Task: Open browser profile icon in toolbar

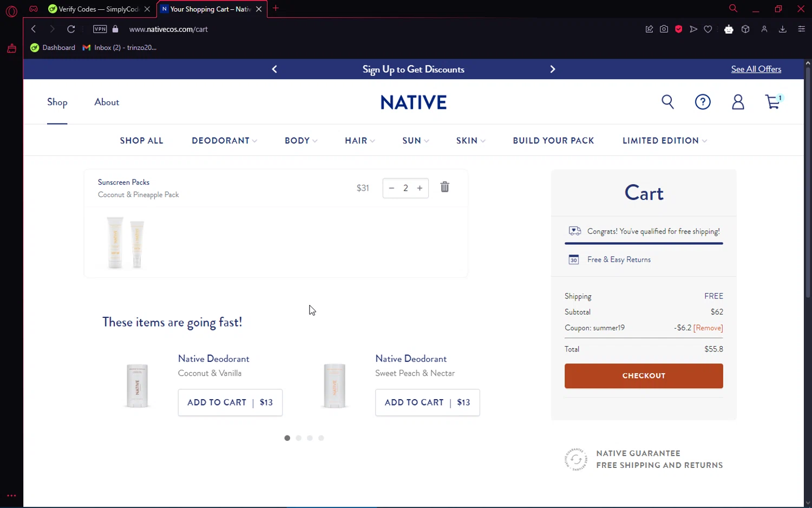Action: 764,29
